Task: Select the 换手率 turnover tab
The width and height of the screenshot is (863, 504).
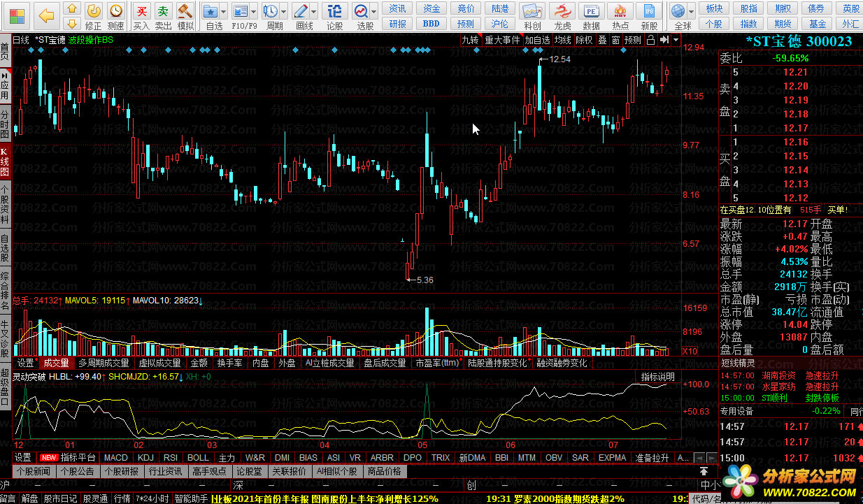Action: click(x=229, y=363)
